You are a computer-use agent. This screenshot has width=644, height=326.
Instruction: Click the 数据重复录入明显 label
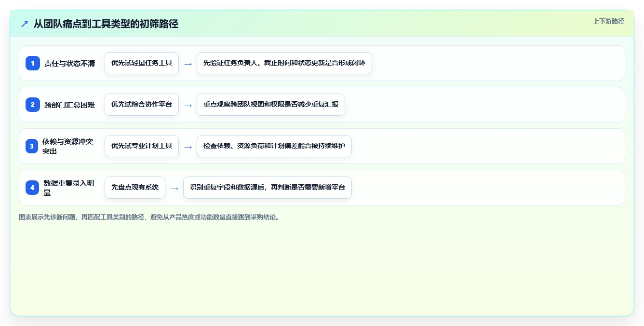(x=69, y=188)
